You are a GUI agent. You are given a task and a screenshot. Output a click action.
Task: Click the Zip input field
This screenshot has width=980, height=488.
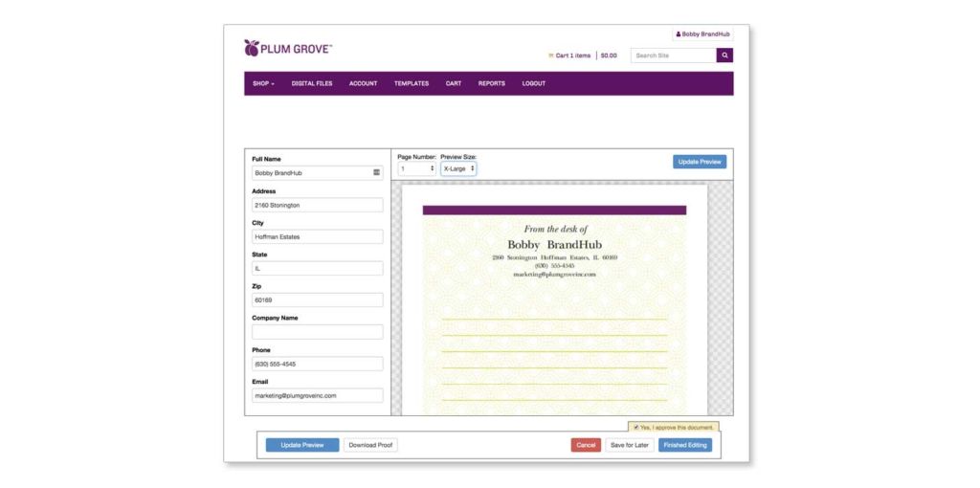318,299
